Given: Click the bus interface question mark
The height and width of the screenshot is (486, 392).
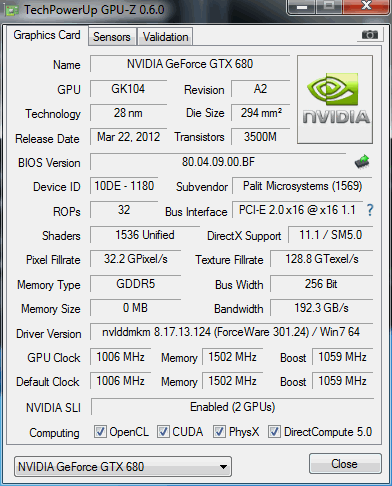Looking at the screenshot, I should click(x=370, y=210).
